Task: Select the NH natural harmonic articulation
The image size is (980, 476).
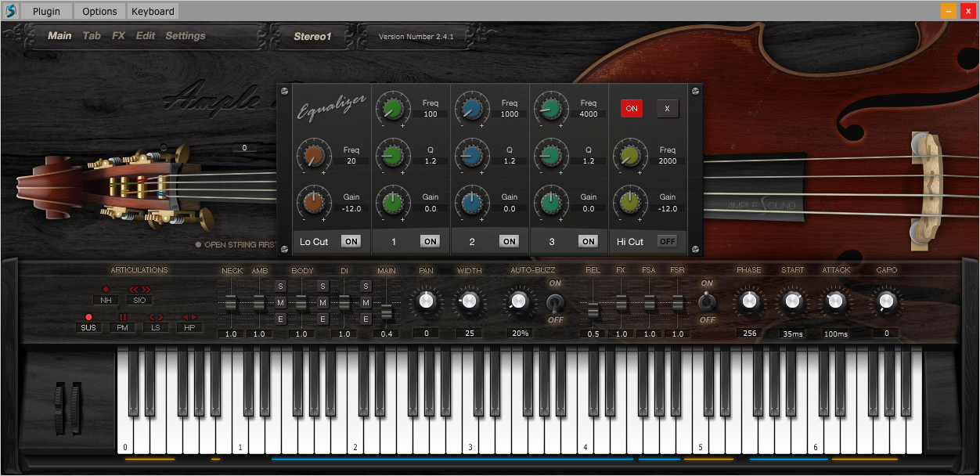Action: click(x=106, y=300)
